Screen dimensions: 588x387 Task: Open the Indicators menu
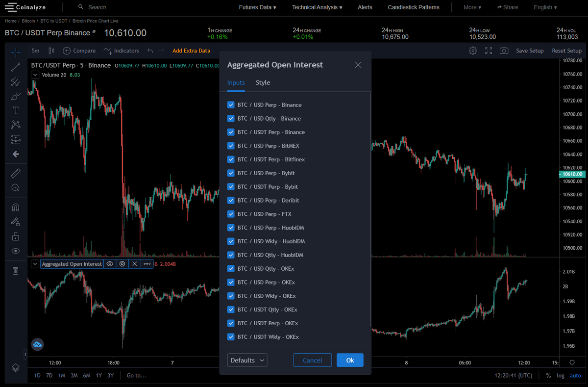pos(121,51)
